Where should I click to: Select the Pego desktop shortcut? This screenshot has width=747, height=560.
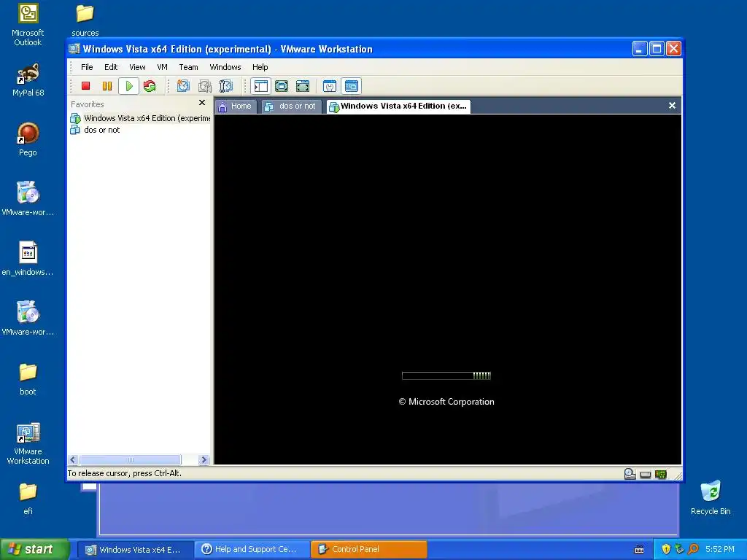pos(28,139)
